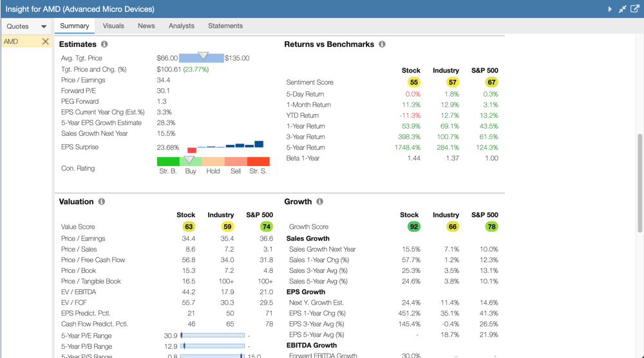Click the play arrow icon in title bar
Image resolution: width=644 pixels, height=358 pixels.
coord(610,9)
